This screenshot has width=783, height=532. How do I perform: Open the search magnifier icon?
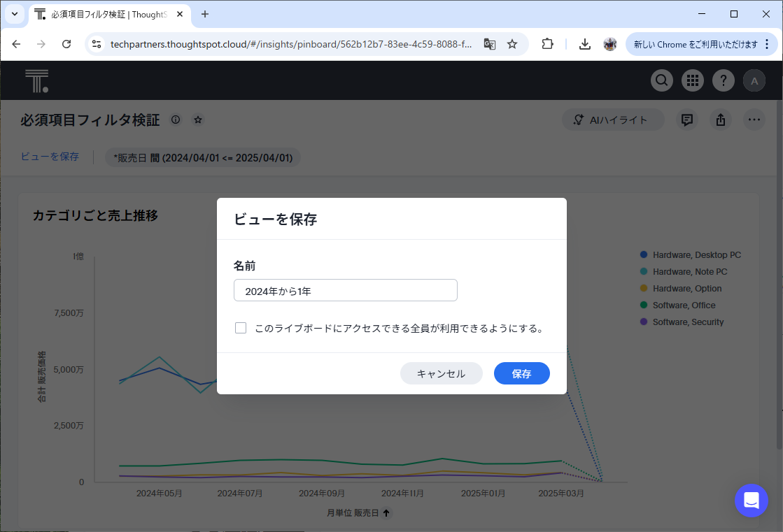[x=661, y=81]
